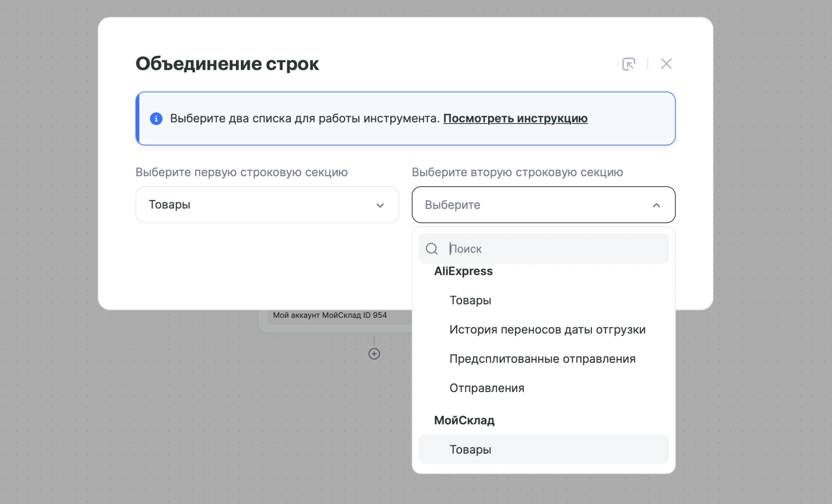Select Товары under AliExpress
Viewport: 832px width, 504px height.
click(543, 300)
